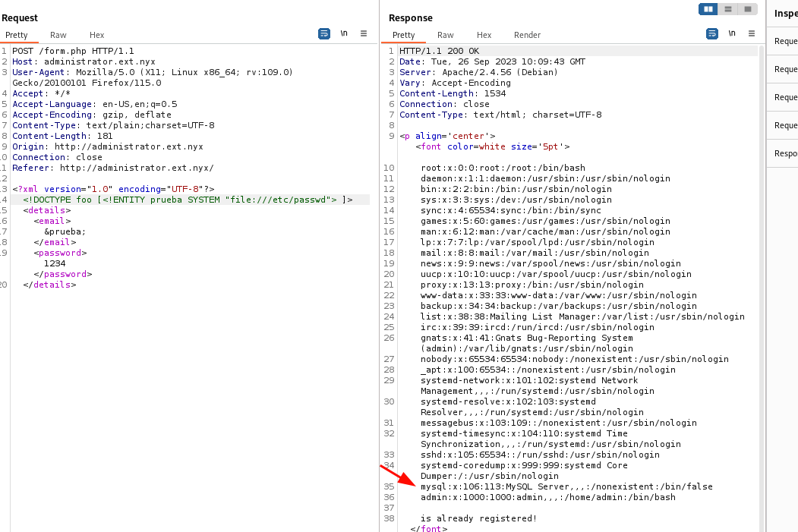Click the Content-Length: 1534 response header
This screenshot has width=798, height=532.
click(x=453, y=93)
